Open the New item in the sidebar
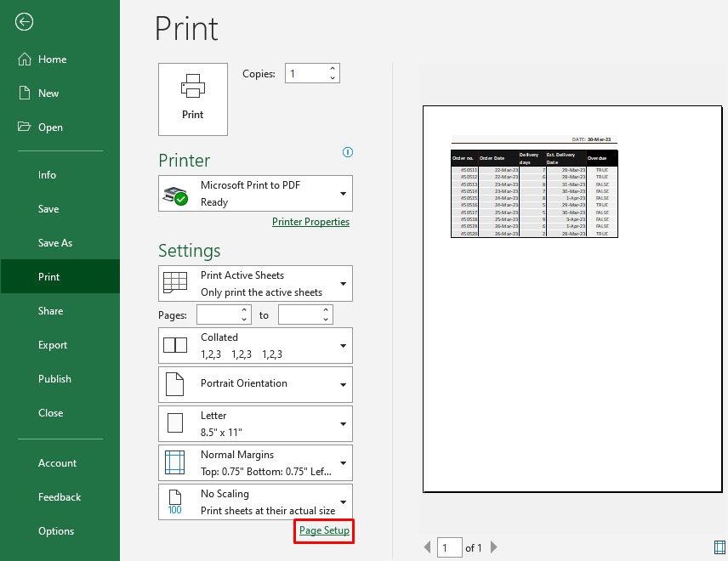 pos(48,93)
